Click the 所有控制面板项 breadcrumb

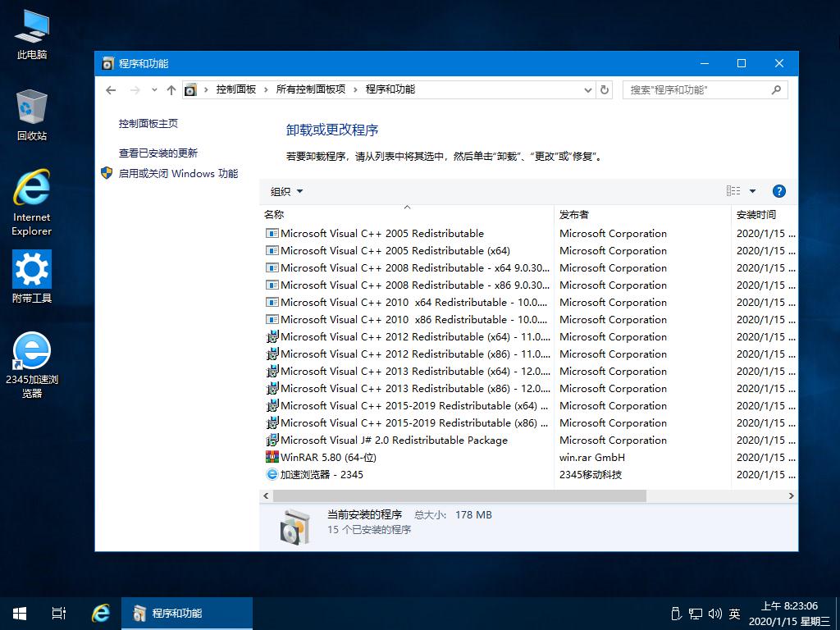tap(311, 89)
